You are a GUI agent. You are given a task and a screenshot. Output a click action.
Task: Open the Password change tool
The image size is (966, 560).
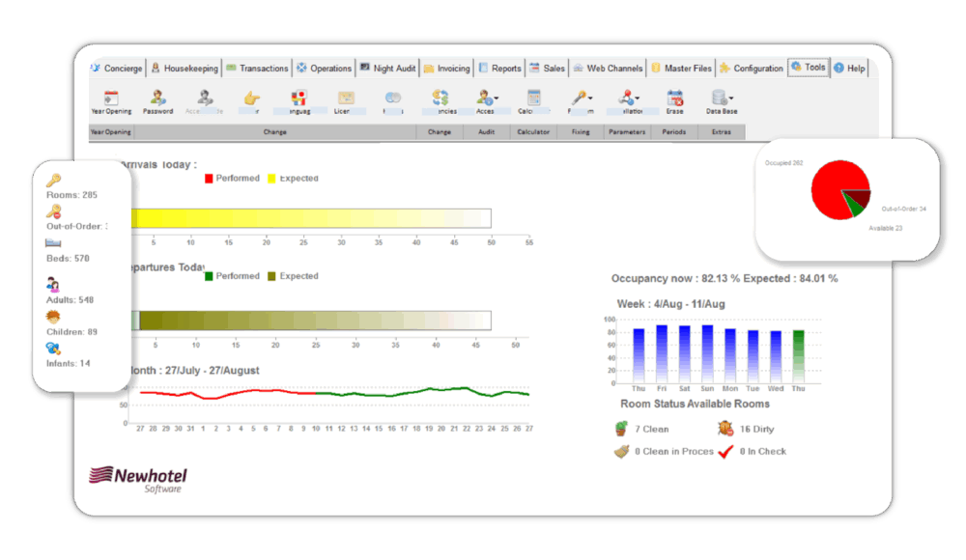(157, 98)
